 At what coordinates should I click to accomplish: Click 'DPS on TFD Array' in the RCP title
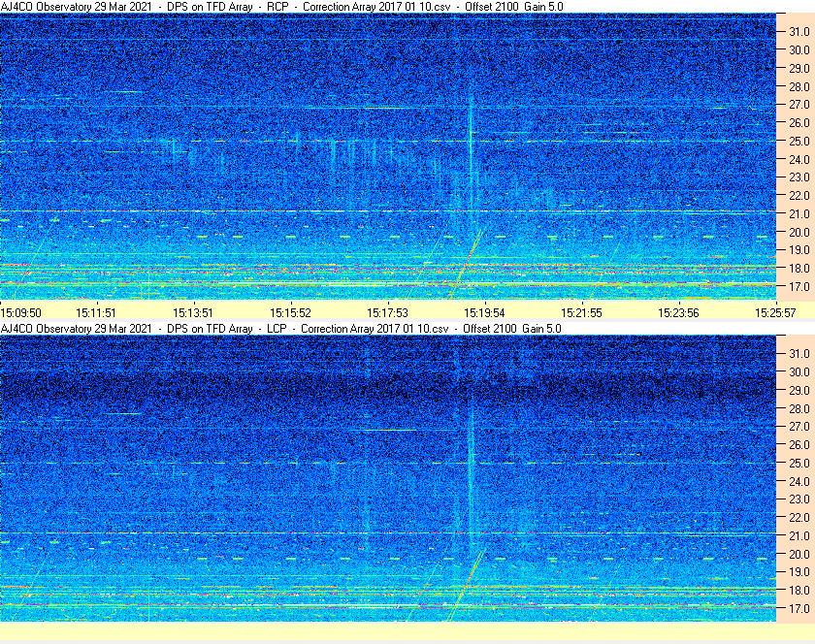[210, 7]
